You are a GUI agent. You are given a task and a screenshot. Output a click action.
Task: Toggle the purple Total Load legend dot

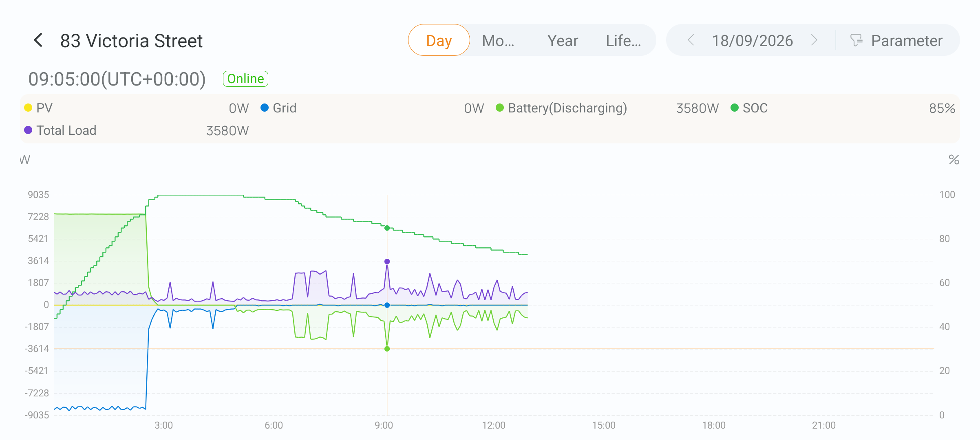28,130
